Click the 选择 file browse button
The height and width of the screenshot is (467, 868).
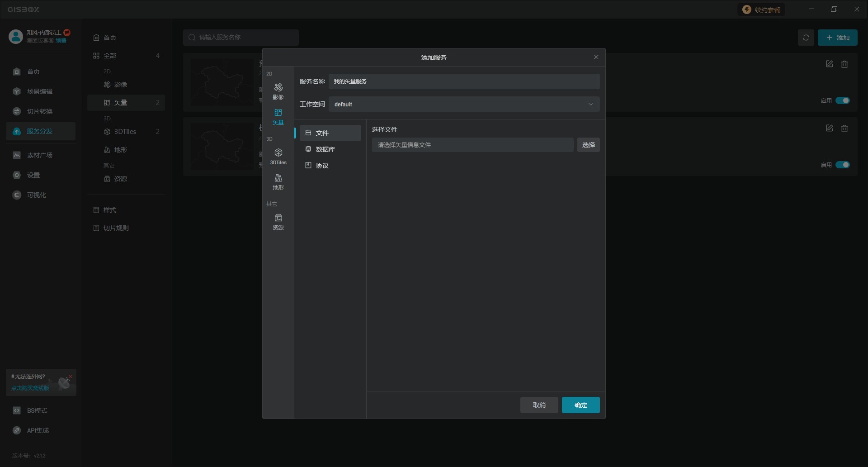tap(588, 145)
